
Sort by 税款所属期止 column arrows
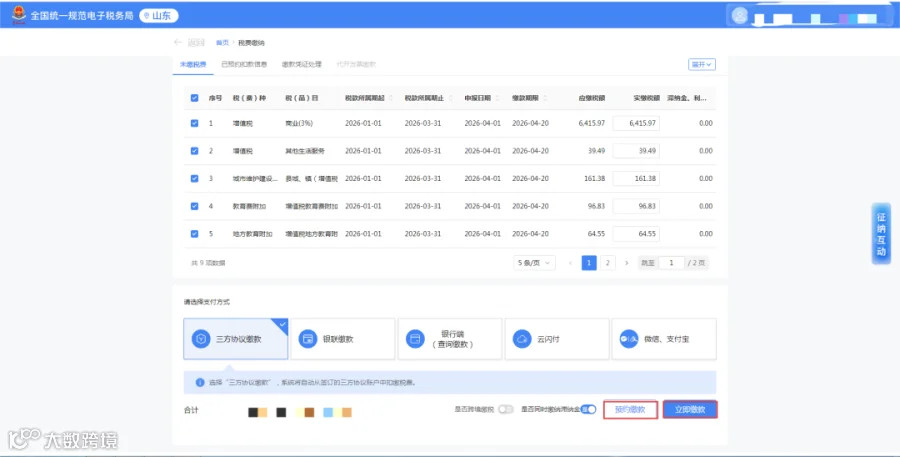point(451,98)
